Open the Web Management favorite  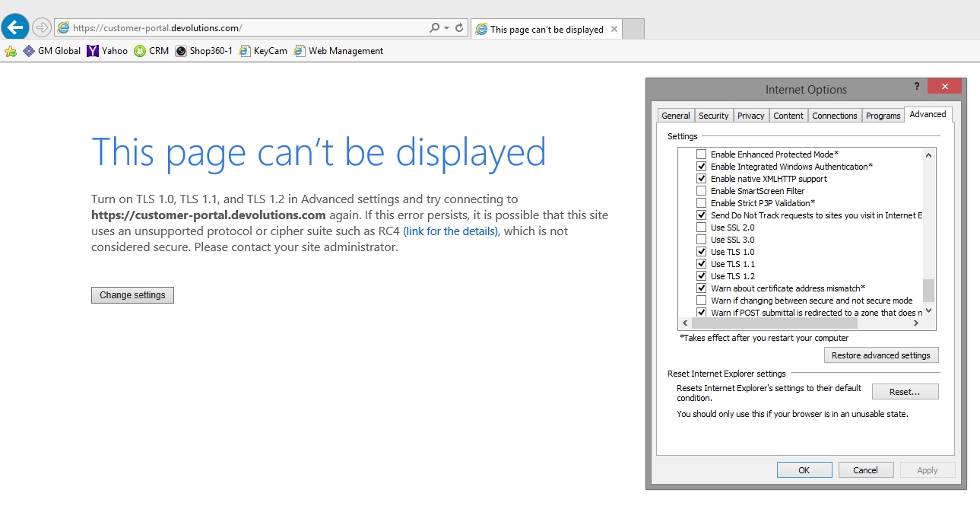tap(338, 51)
